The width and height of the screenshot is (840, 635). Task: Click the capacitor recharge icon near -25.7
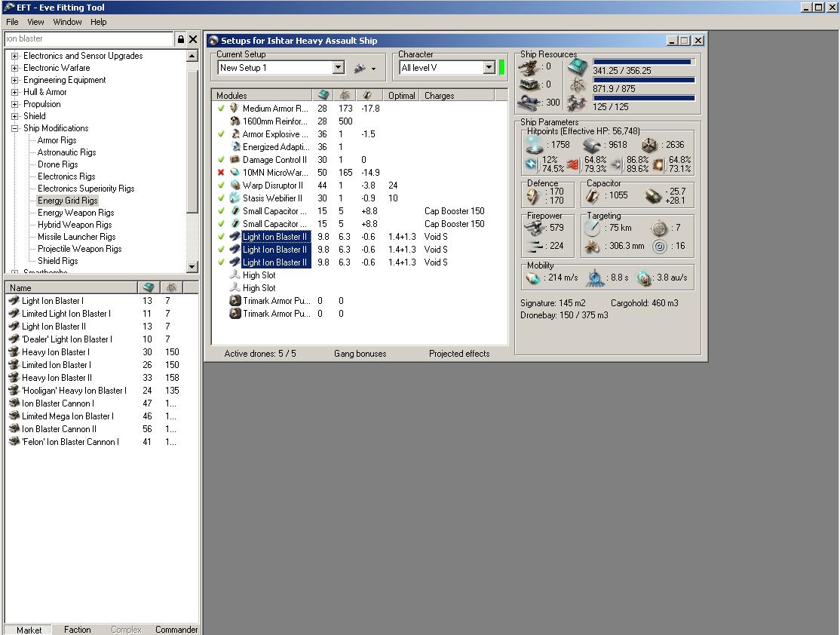pyautogui.click(x=653, y=196)
